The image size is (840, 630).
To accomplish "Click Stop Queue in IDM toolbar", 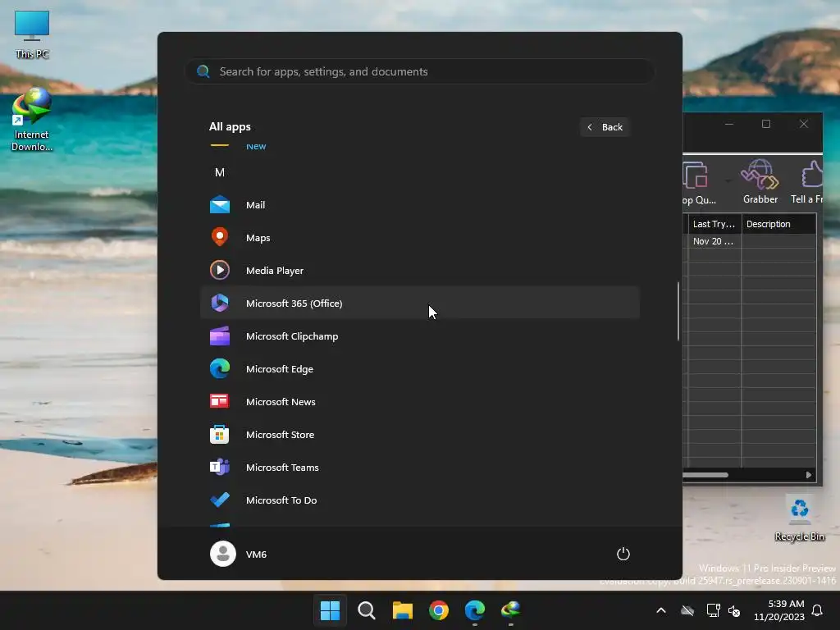I will pos(699,183).
